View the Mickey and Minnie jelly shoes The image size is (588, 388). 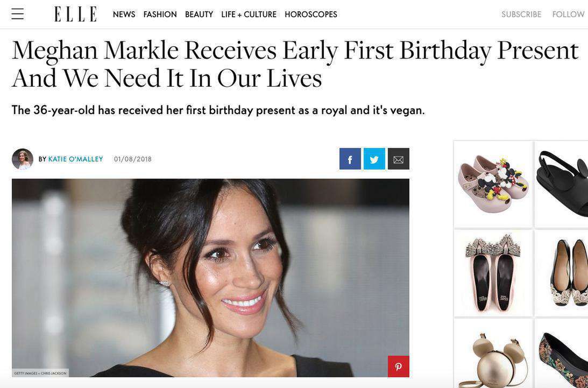pos(493,184)
